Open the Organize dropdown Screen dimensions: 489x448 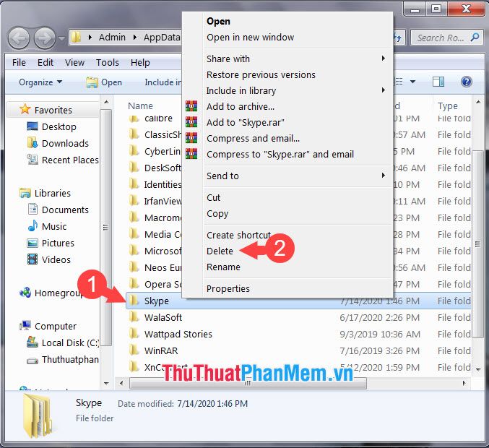tap(40, 82)
